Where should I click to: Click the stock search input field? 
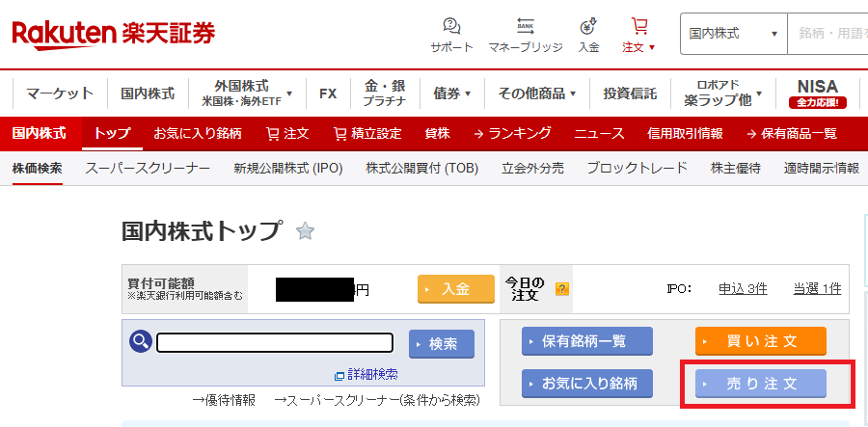275,343
